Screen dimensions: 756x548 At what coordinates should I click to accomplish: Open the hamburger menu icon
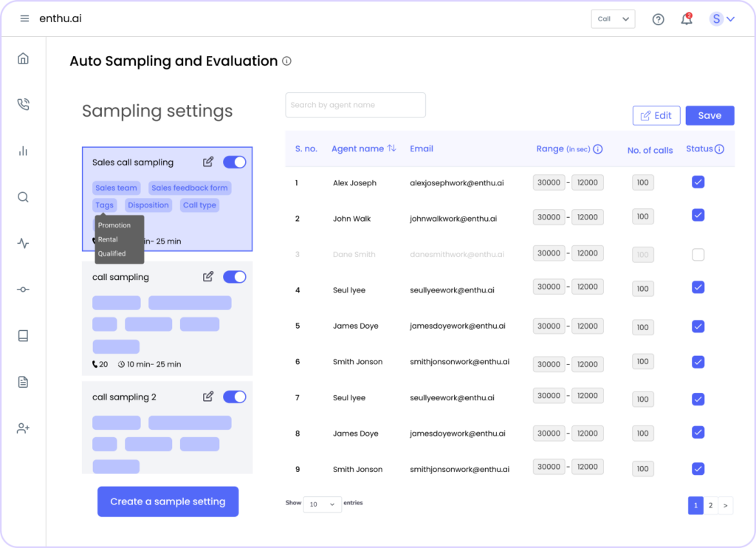(x=24, y=18)
